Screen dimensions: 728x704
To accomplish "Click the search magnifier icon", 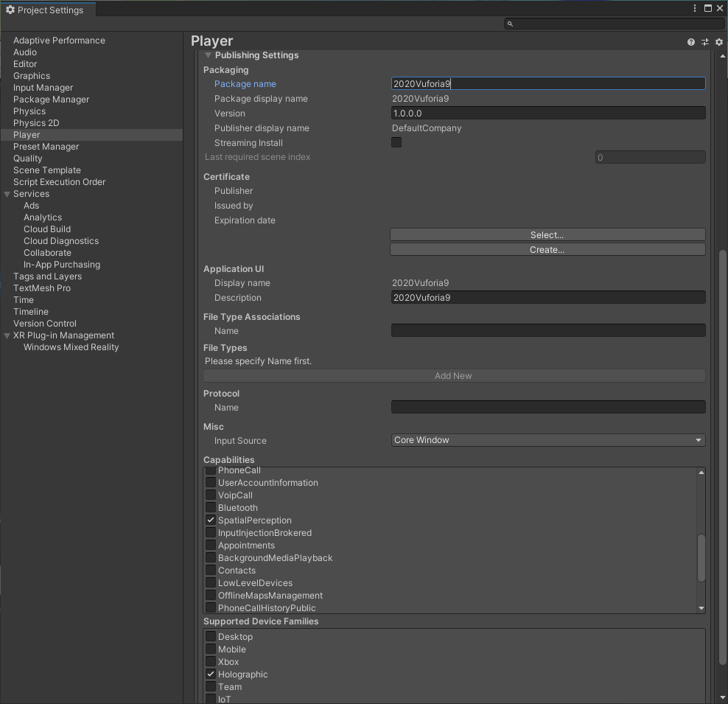I will pos(510,24).
